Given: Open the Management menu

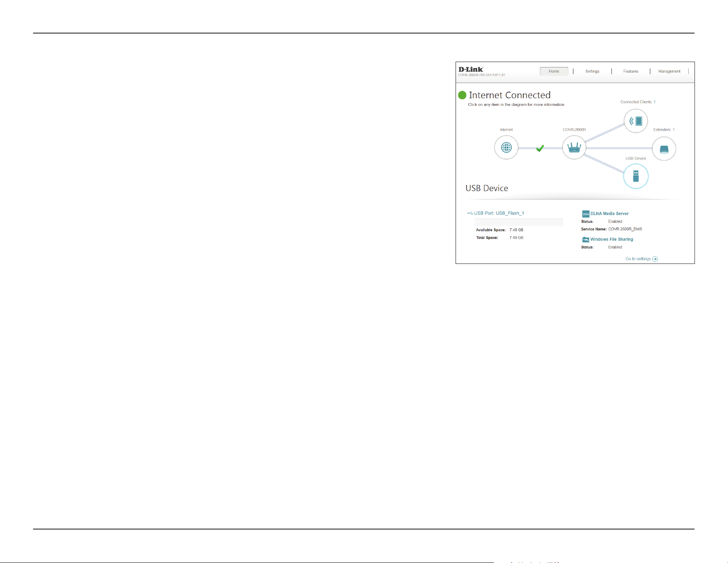Looking at the screenshot, I should pos(669,71).
